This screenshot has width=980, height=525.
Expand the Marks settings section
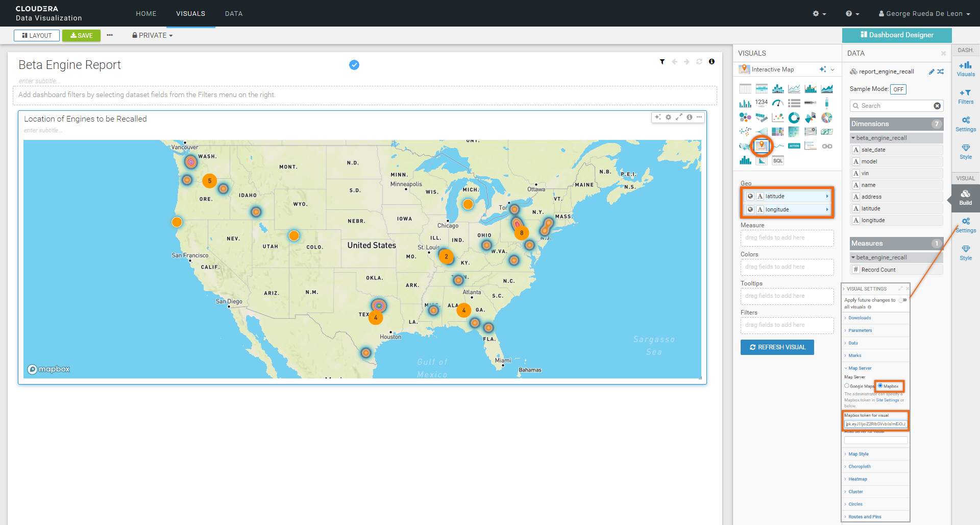click(854, 355)
